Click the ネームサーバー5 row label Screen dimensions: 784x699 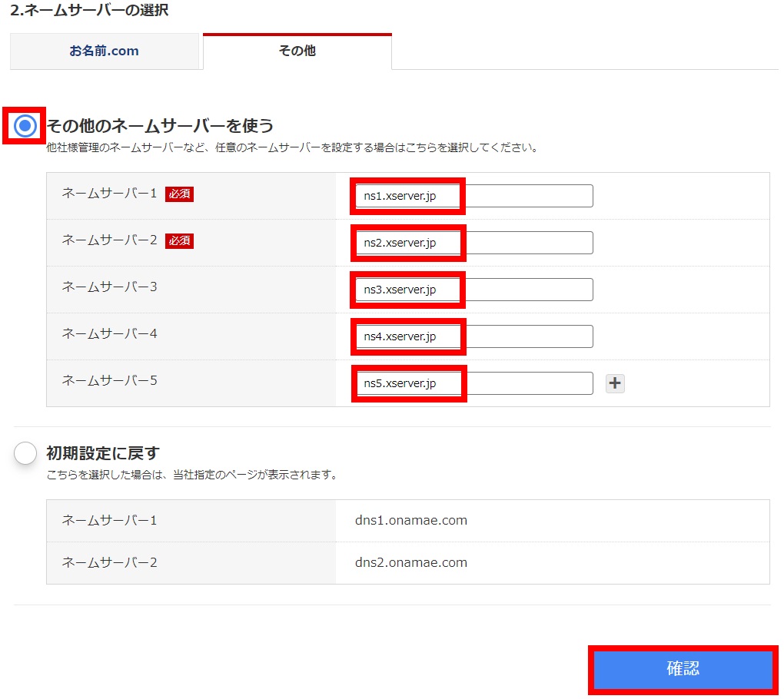click(x=109, y=380)
